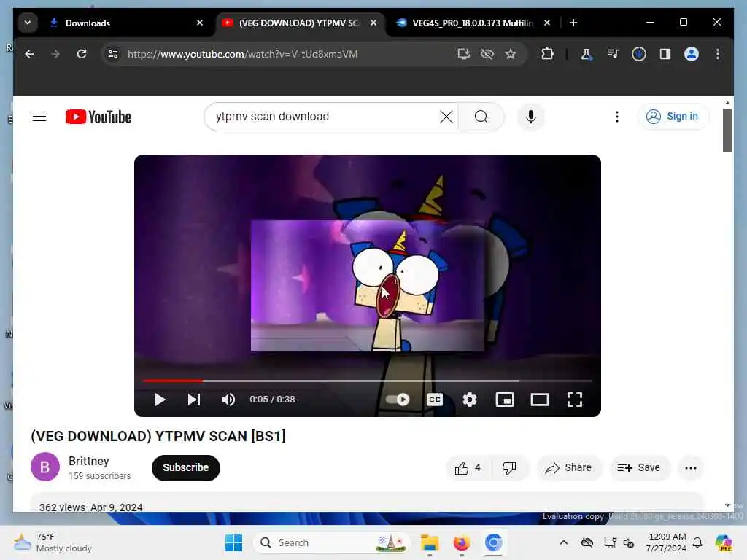Click the video title (VEG DOWNLOAD) YTPMV SCAN
The image size is (747, 560).
pos(158,436)
